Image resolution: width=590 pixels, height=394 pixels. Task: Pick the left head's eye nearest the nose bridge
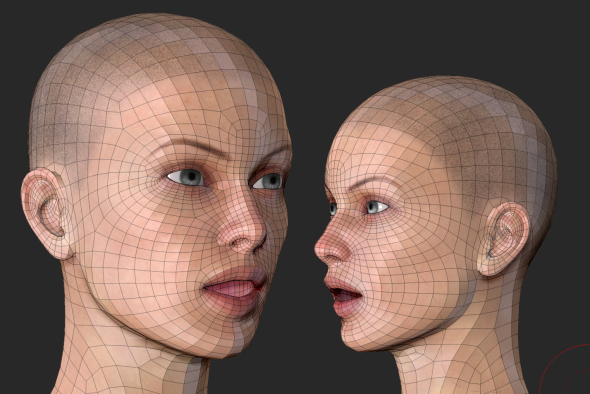(x=268, y=181)
